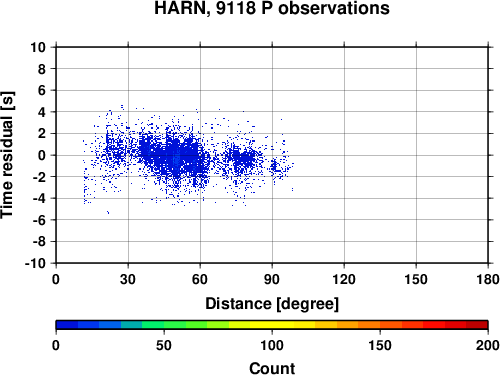Click the x-axis tick label 30
Screen dimensions: 500x375
[128, 279]
